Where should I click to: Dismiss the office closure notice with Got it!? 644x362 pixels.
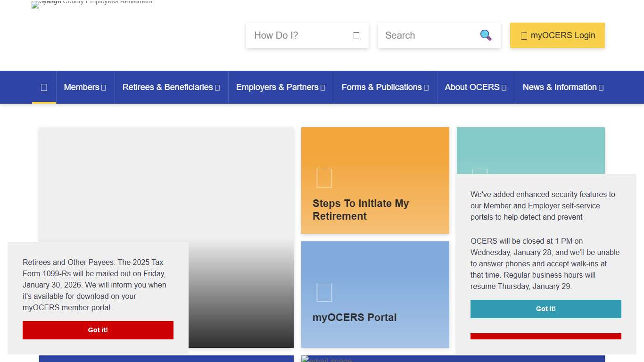545,309
